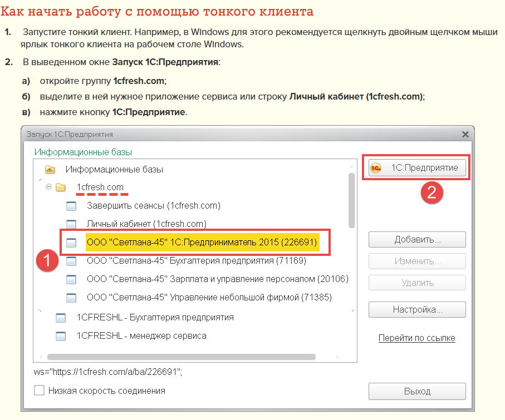Select the 1cfresh.com group row
Image resolution: width=505 pixels, height=420 pixels.
(x=100, y=187)
